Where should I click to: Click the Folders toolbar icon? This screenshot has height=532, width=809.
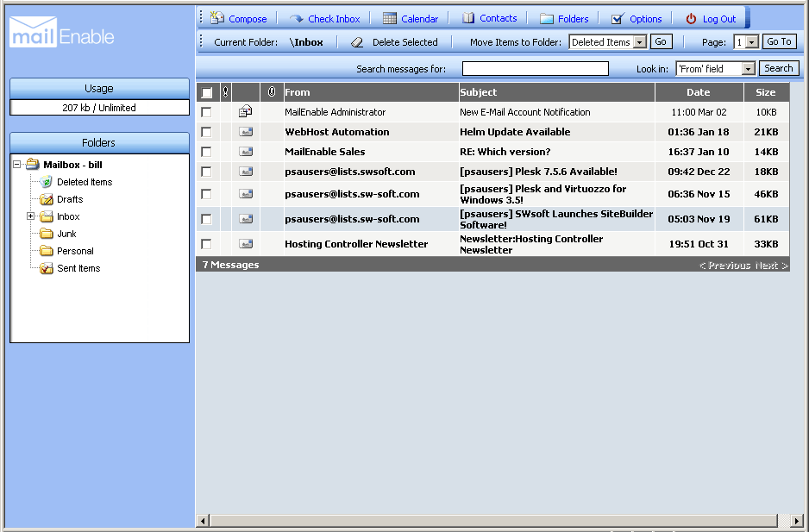point(546,16)
